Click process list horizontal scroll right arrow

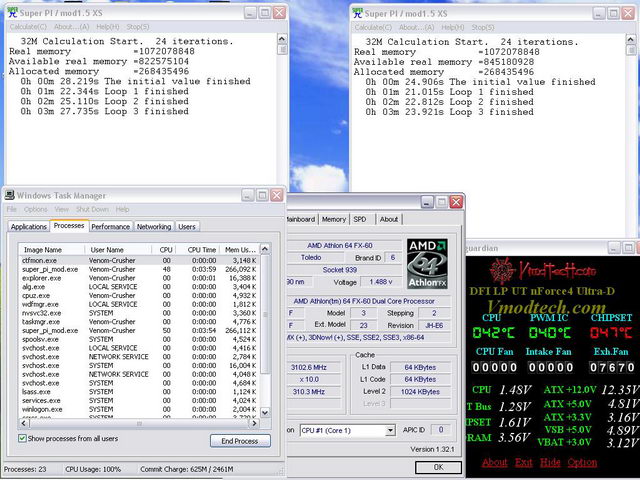(255, 423)
